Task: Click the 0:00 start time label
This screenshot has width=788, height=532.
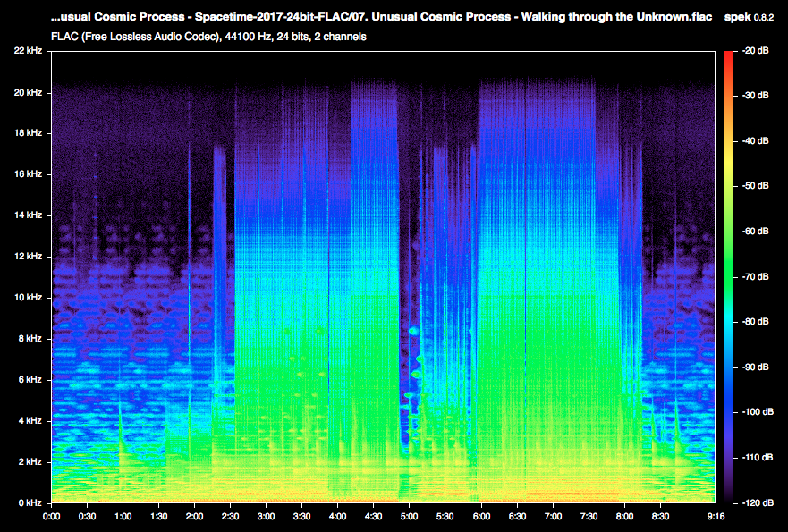Action: coord(51,516)
